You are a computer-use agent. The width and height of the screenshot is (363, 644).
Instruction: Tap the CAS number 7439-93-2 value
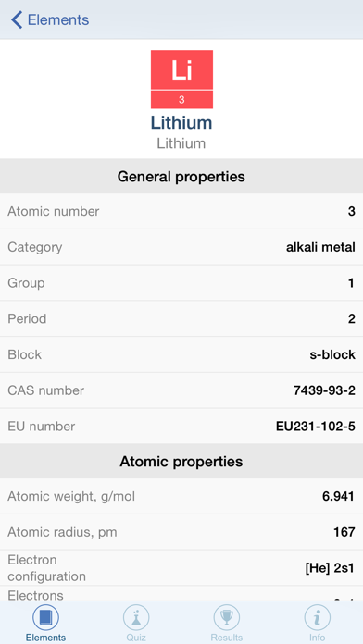[324, 390]
